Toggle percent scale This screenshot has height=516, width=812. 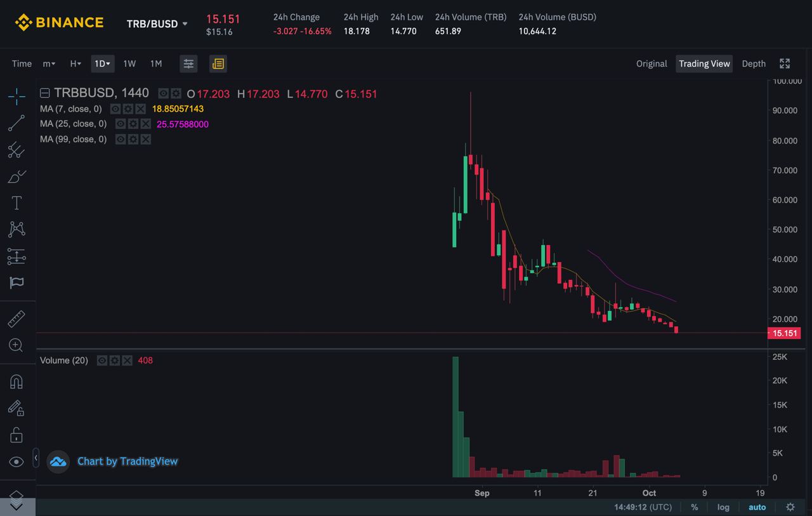point(695,507)
